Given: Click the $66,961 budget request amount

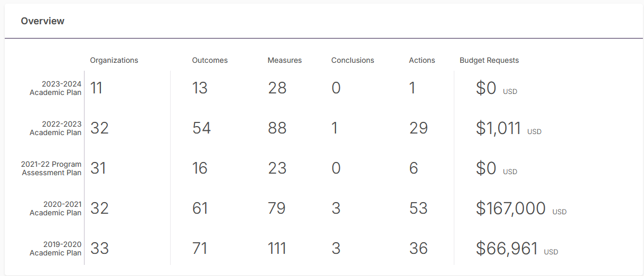Looking at the screenshot, I should [x=507, y=249].
